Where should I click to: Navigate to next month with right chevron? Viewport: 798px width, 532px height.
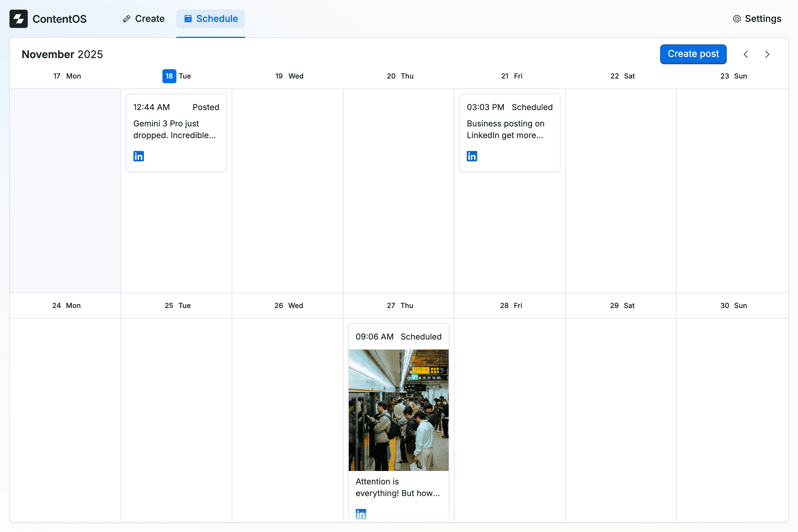pos(767,54)
